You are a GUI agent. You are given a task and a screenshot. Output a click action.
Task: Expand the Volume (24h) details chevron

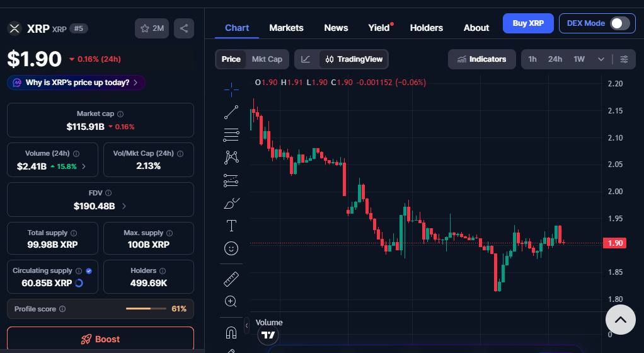click(x=84, y=166)
